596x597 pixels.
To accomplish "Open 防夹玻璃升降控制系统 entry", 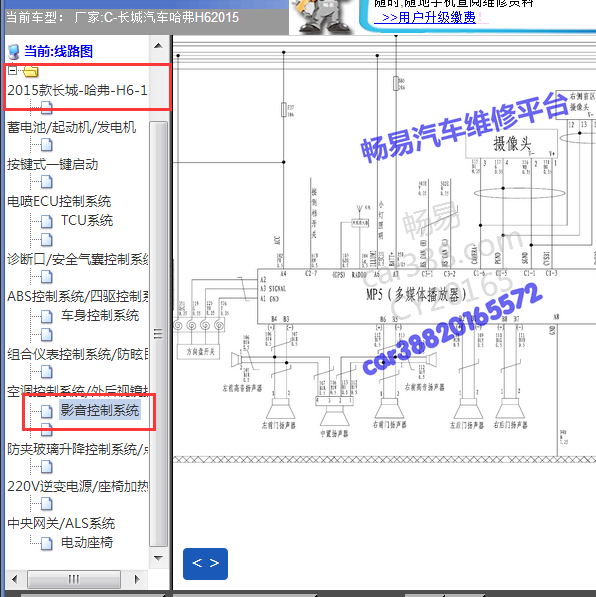I will click(78, 449).
